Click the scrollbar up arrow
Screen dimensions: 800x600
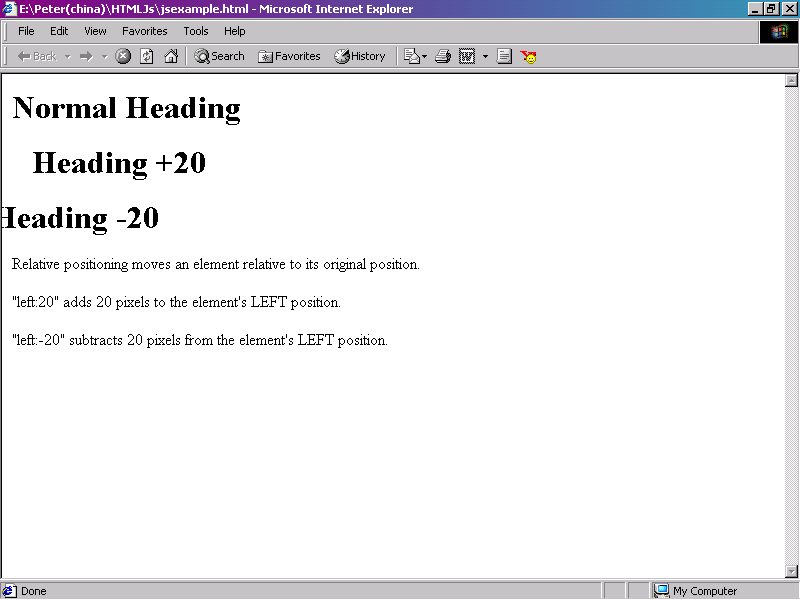792,81
